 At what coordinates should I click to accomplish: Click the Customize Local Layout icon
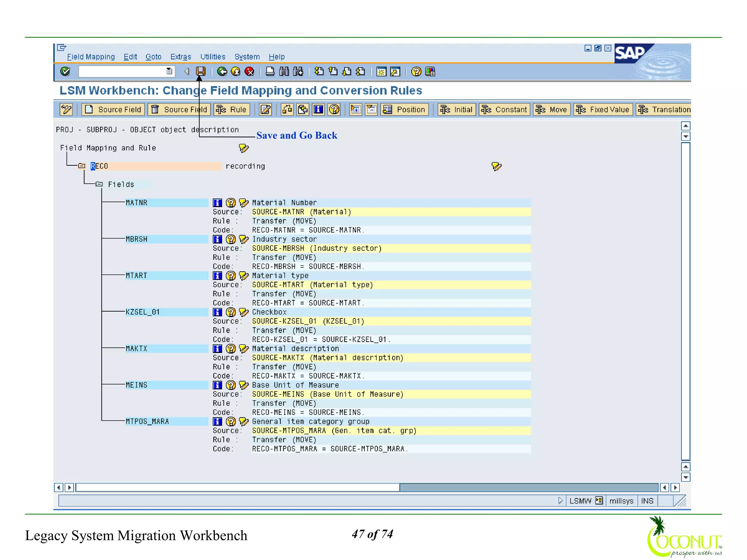[430, 71]
